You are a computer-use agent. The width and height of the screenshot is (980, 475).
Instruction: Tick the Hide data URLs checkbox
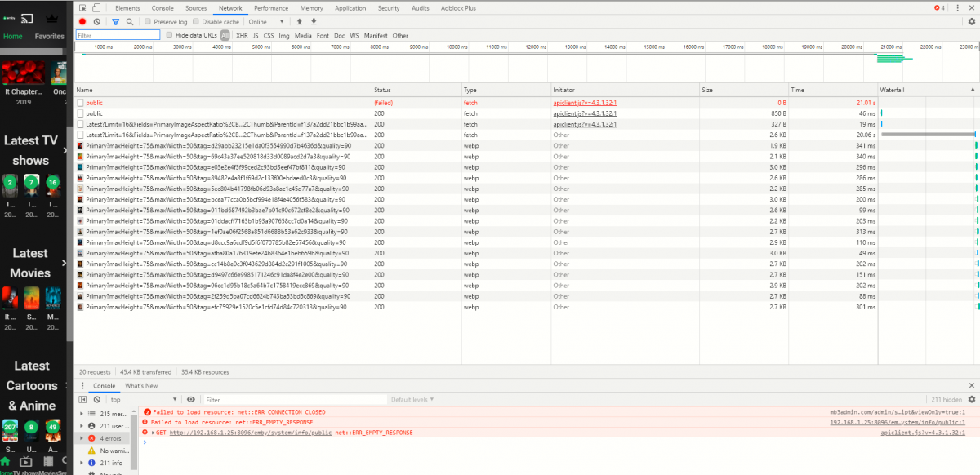(169, 36)
